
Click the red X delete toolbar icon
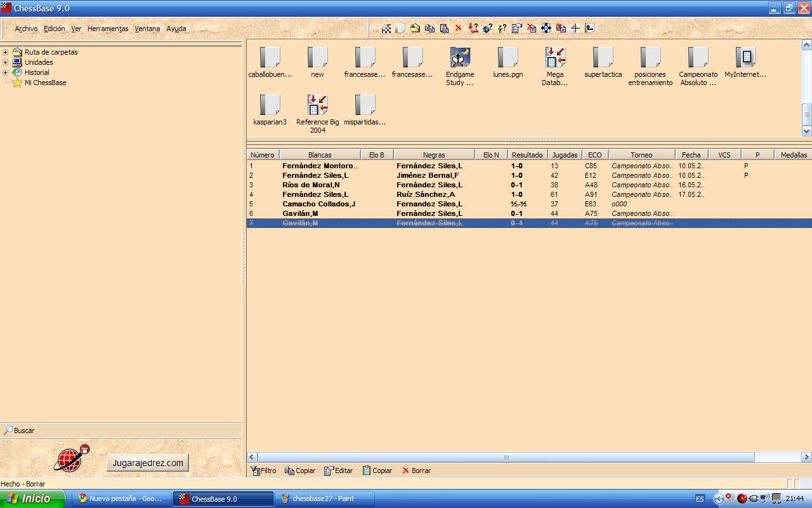click(x=458, y=29)
